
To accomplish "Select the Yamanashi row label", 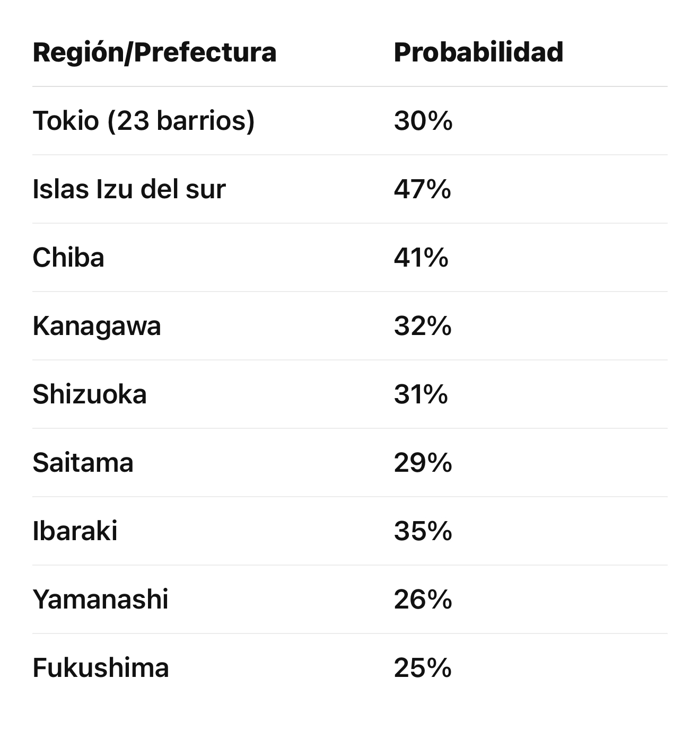I will pos(100,600).
